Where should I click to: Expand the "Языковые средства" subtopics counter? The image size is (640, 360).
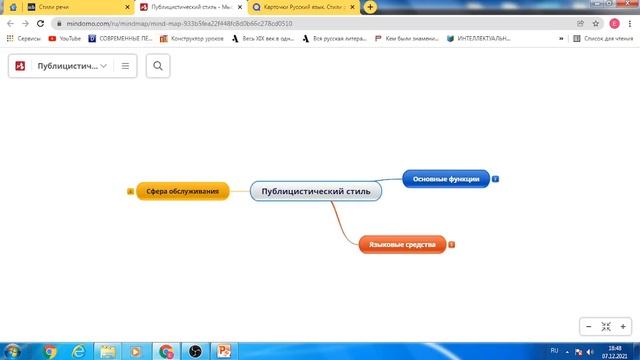coord(451,244)
